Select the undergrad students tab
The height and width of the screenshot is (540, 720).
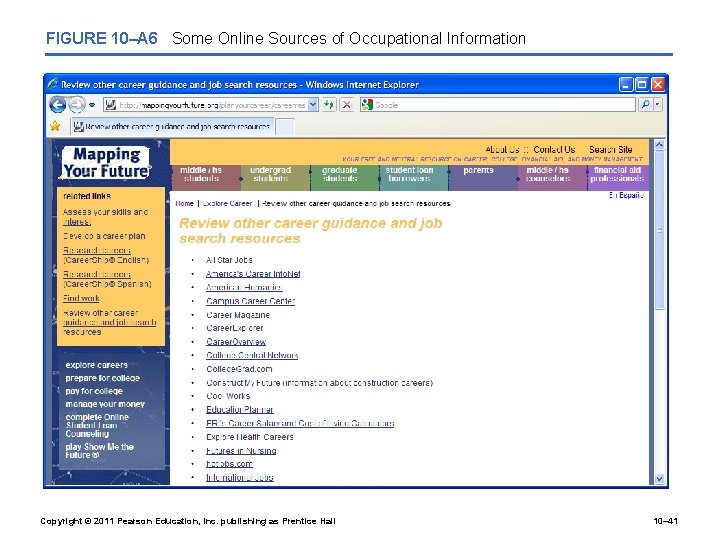pyautogui.click(x=275, y=178)
